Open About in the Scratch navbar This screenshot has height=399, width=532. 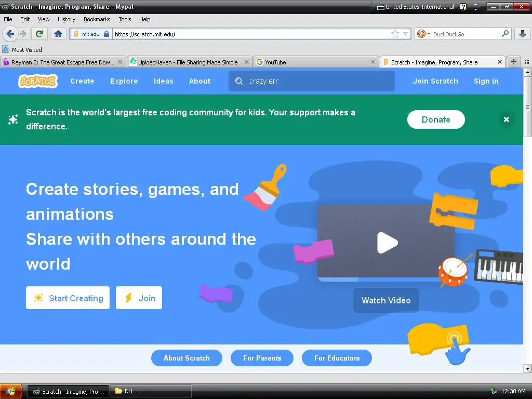pyautogui.click(x=199, y=81)
